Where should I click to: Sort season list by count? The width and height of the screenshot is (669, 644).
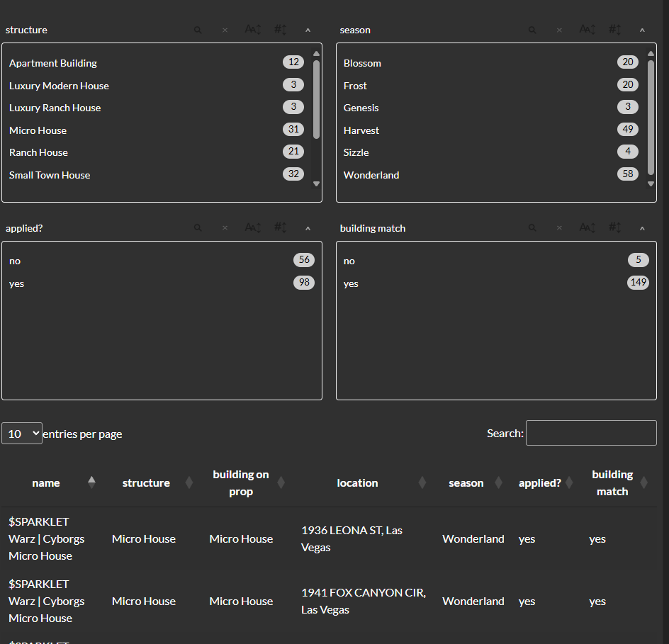click(614, 30)
